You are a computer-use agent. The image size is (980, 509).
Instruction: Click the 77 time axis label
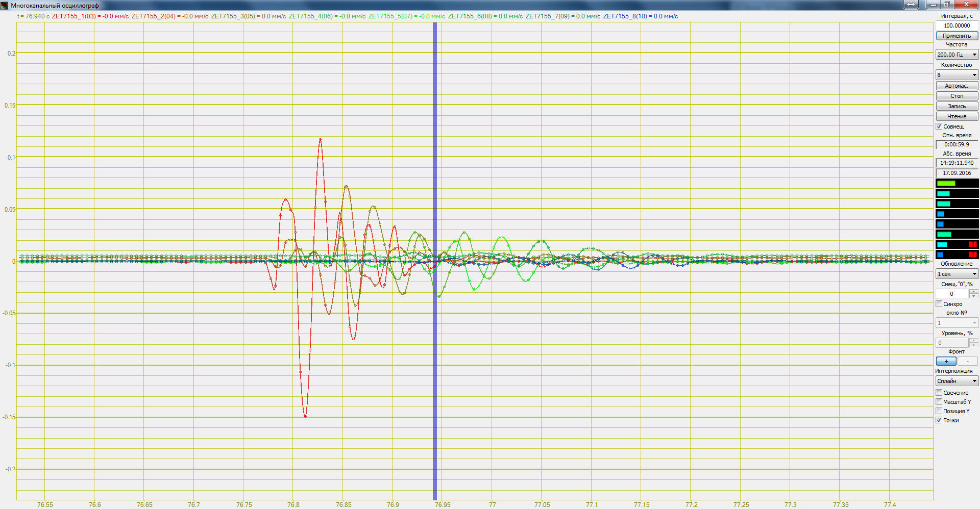tap(492, 505)
